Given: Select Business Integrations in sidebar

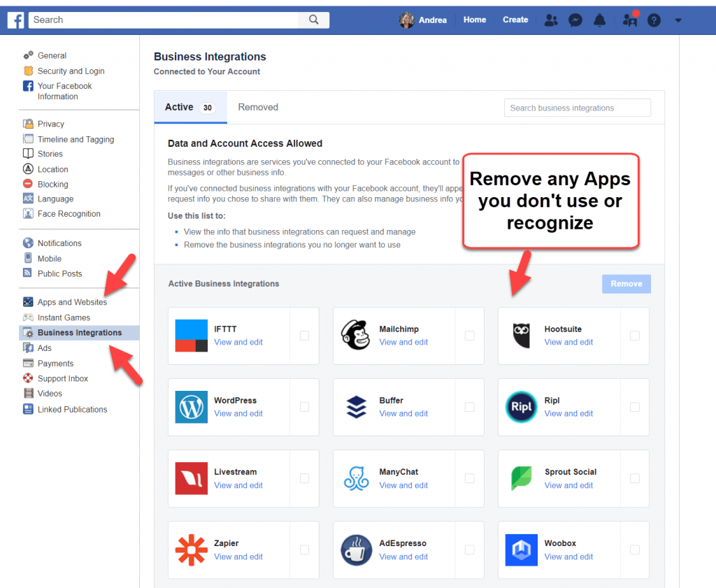Looking at the screenshot, I should point(79,333).
